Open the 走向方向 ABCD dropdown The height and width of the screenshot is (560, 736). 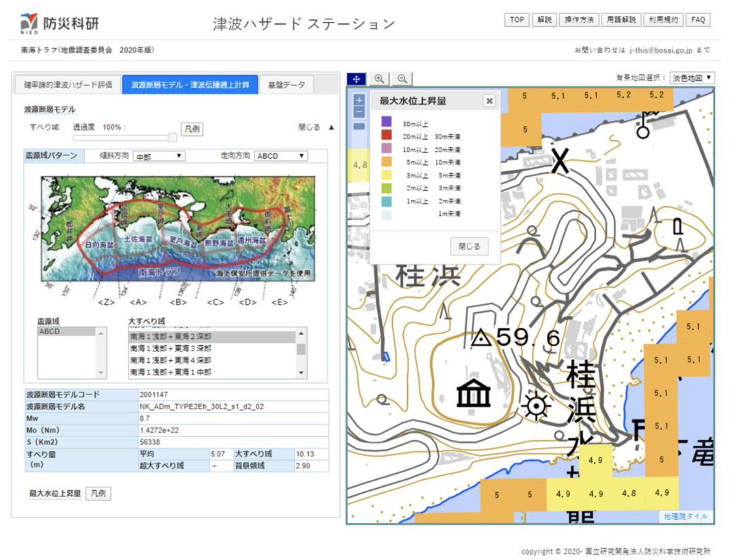(x=280, y=156)
